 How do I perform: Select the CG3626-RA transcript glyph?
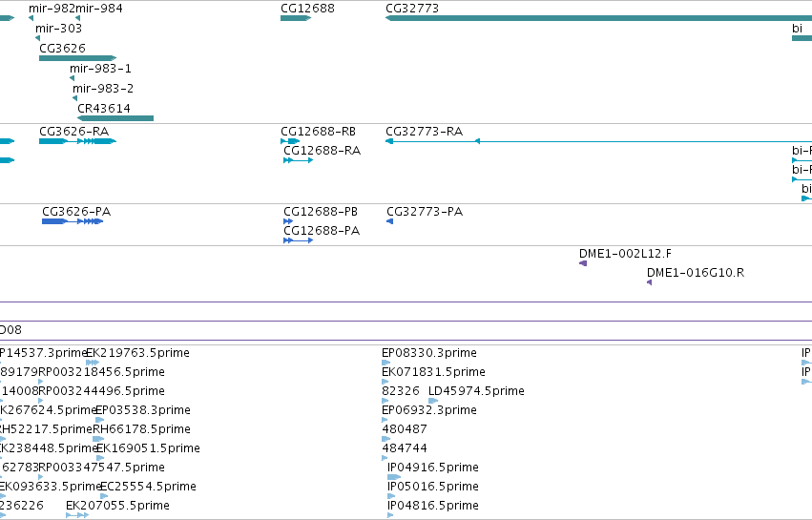pos(77,141)
